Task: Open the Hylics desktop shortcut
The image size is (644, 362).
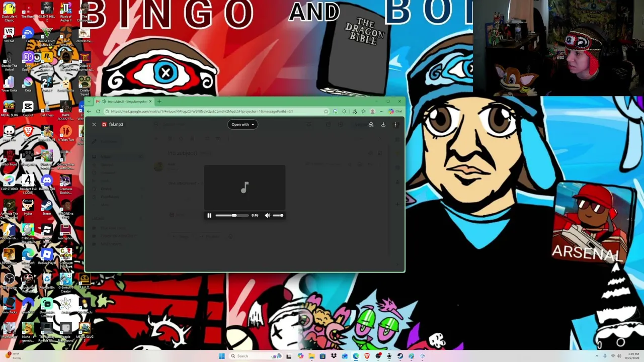Action: [28, 207]
